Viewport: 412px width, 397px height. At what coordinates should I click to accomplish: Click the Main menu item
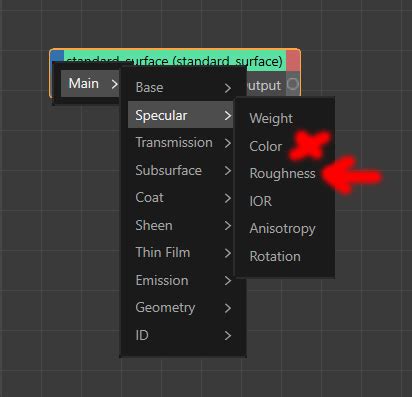pos(90,84)
